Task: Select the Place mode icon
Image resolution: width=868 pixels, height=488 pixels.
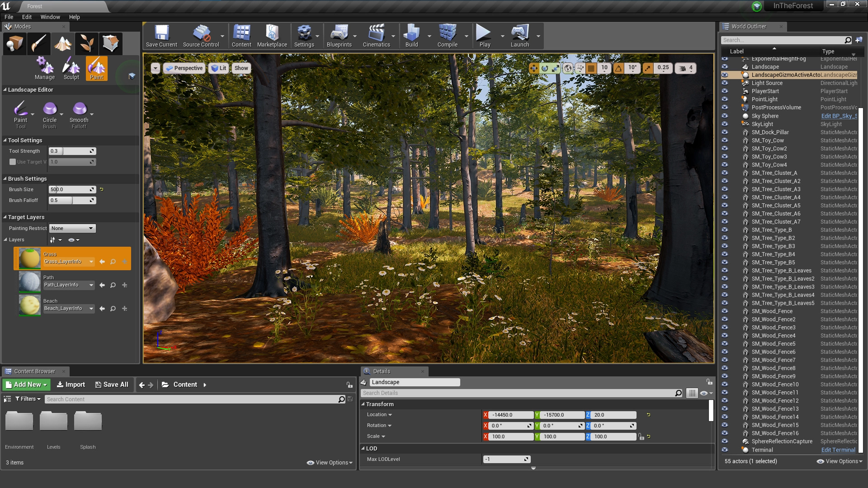Action: 14,43
